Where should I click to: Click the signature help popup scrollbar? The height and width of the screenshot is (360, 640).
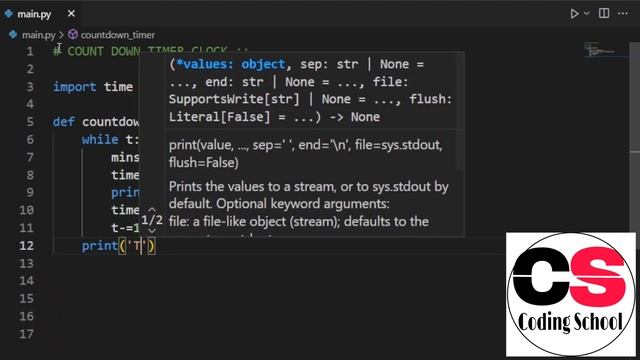(x=460, y=149)
